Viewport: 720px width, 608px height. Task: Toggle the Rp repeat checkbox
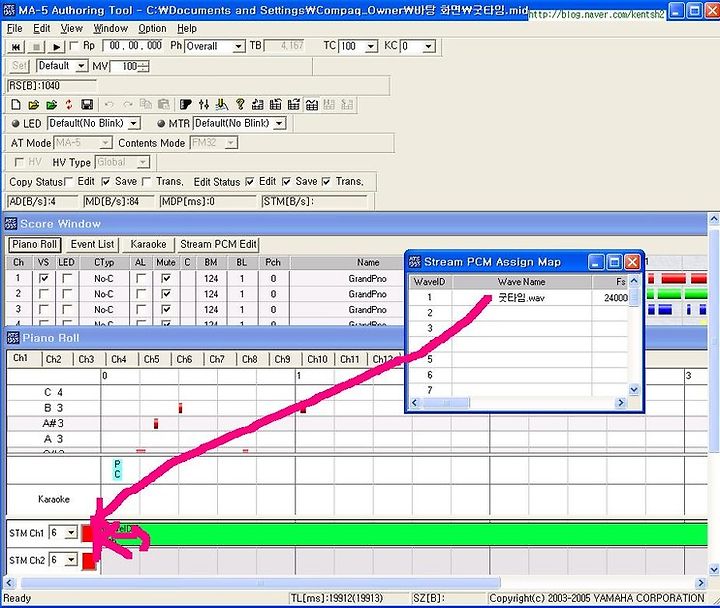pyautogui.click(x=73, y=46)
